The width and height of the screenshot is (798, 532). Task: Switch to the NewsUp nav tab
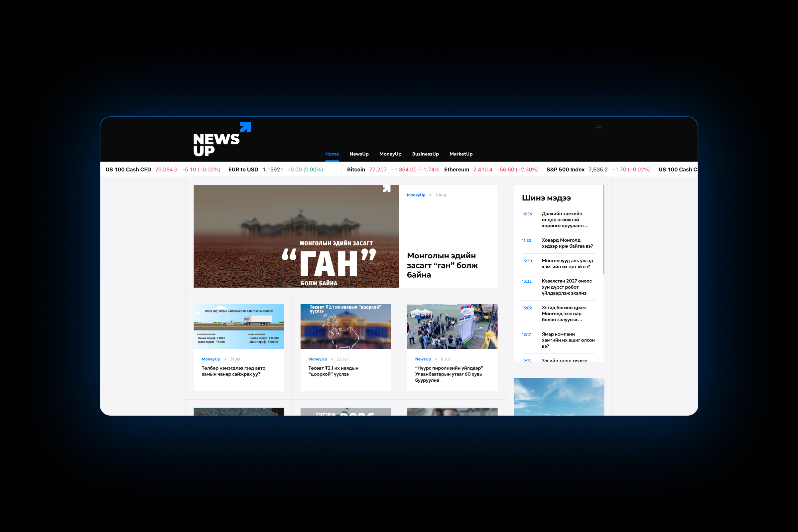pyautogui.click(x=359, y=154)
